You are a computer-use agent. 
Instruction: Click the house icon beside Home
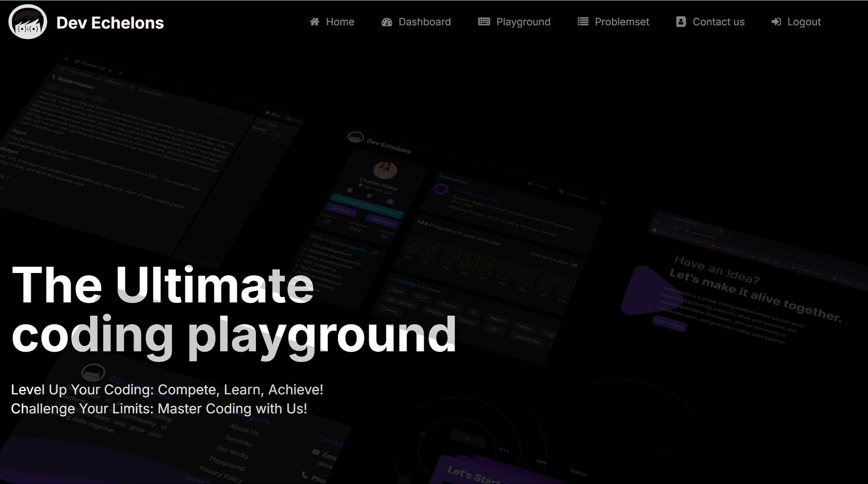(314, 22)
